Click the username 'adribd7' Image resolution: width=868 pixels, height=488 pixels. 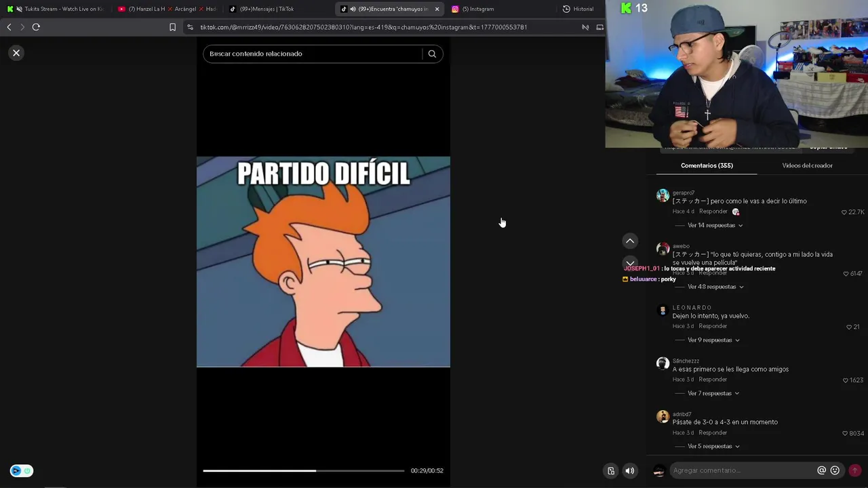tap(682, 414)
